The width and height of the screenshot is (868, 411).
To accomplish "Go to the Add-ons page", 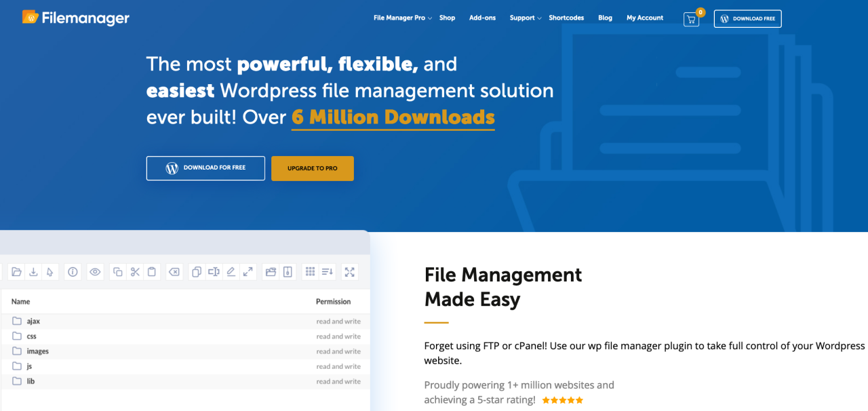I will (481, 18).
